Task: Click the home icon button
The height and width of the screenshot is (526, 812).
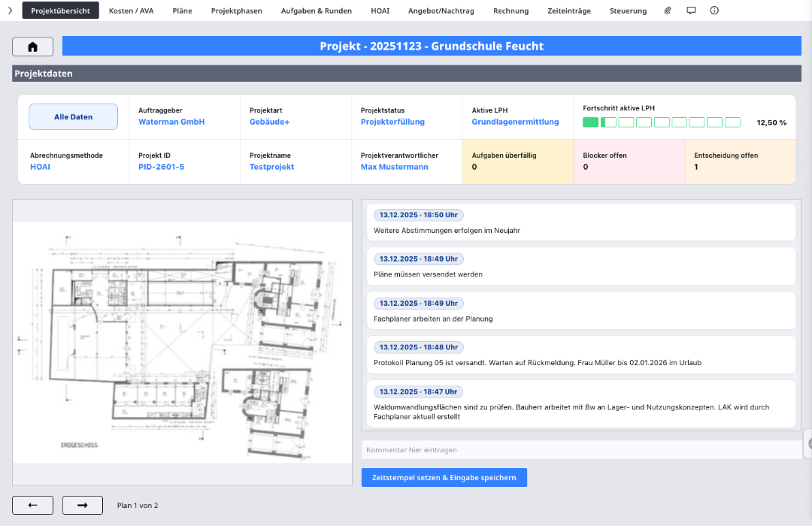Action: (32, 47)
